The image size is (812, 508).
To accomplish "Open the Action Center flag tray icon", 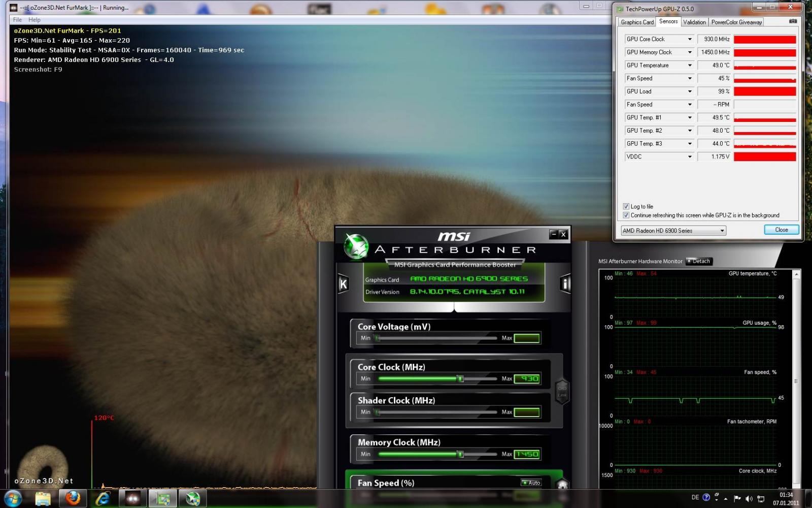I will tap(737, 499).
